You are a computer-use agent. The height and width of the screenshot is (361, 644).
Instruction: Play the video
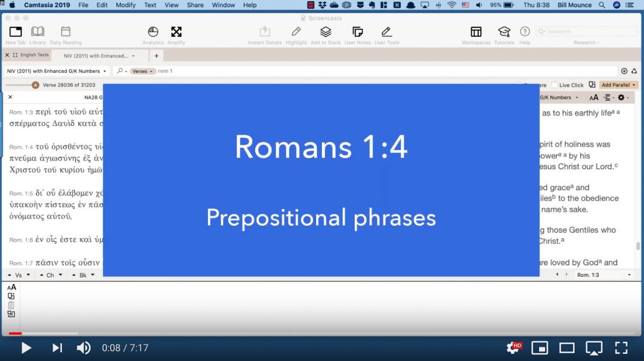point(26,348)
